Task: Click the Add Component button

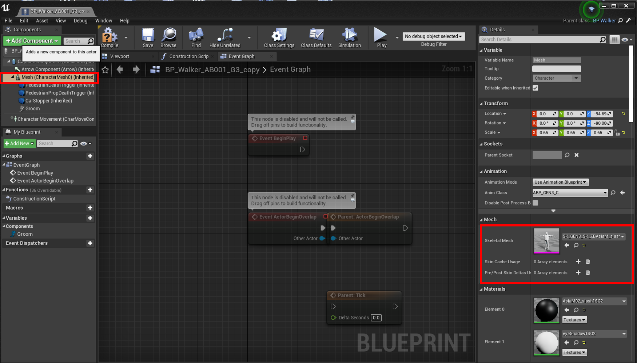Action: tap(32, 41)
